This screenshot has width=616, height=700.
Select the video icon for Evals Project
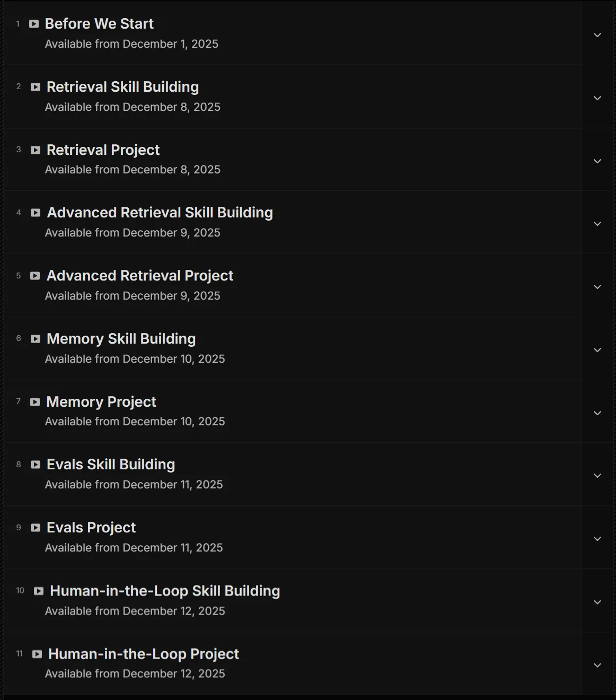(36, 528)
